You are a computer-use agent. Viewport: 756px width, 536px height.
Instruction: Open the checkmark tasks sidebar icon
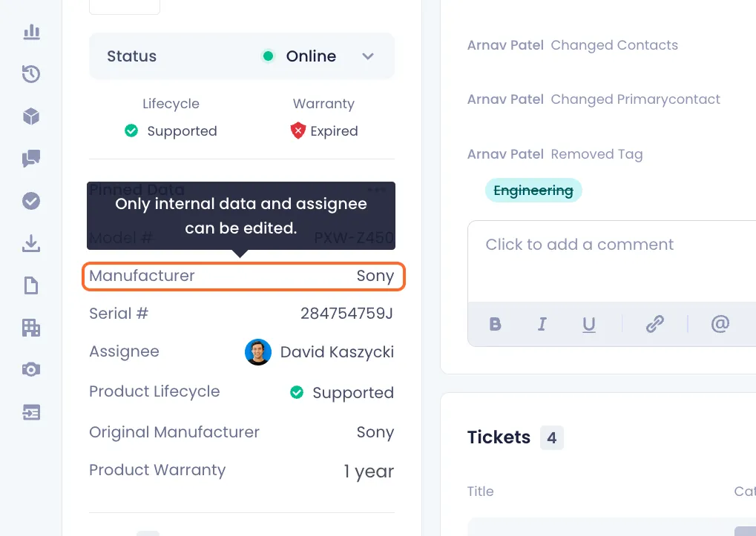pyautogui.click(x=31, y=201)
